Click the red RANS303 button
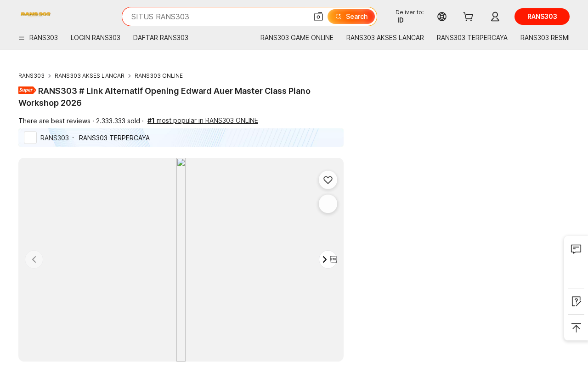The width and height of the screenshot is (588, 368). click(542, 17)
